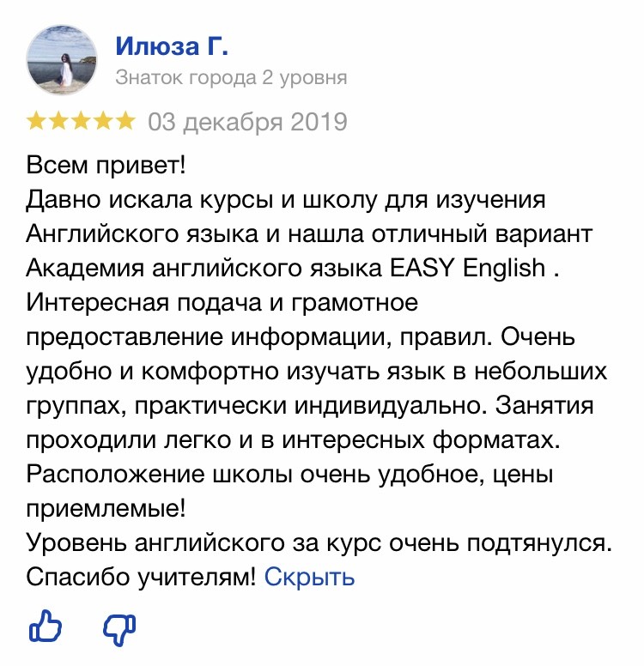Click the third rating star
The height and width of the screenshot is (666, 644).
(81, 121)
